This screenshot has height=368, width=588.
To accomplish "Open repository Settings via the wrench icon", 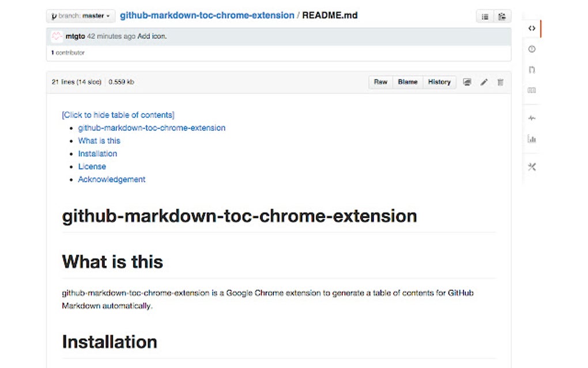I will pos(532,167).
